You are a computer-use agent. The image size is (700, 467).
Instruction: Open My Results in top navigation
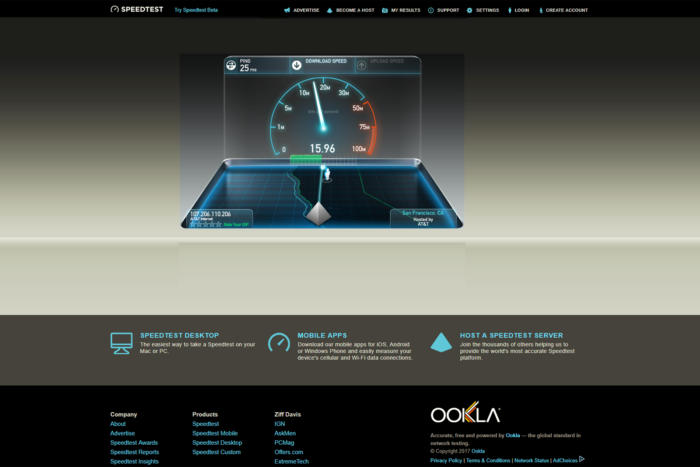401,10
